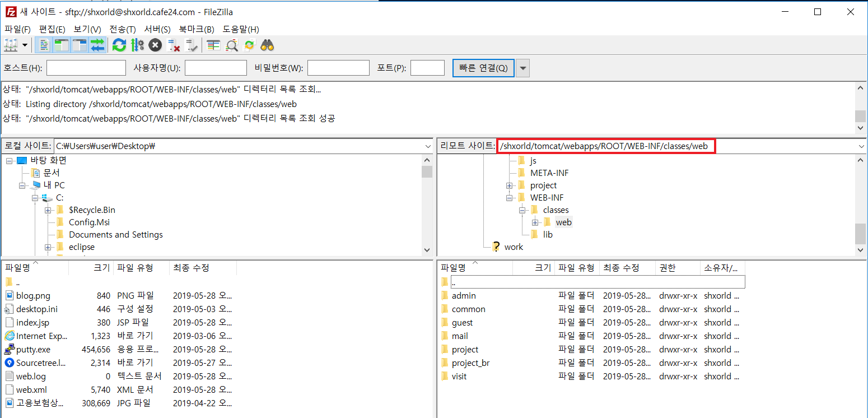Open the Site Manager dropdown arrow
This screenshot has width=868, height=418.
(25, 45)
